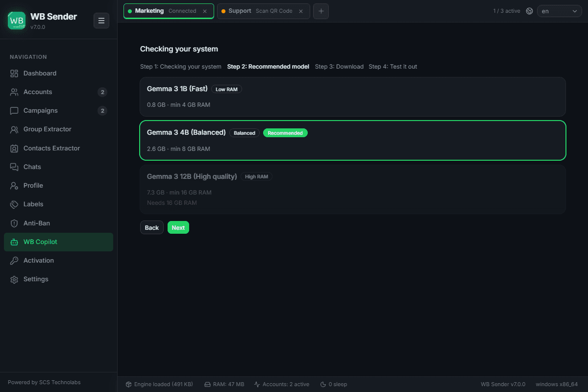Click the Campaigns count badge 2

click(x=102, y=111)
